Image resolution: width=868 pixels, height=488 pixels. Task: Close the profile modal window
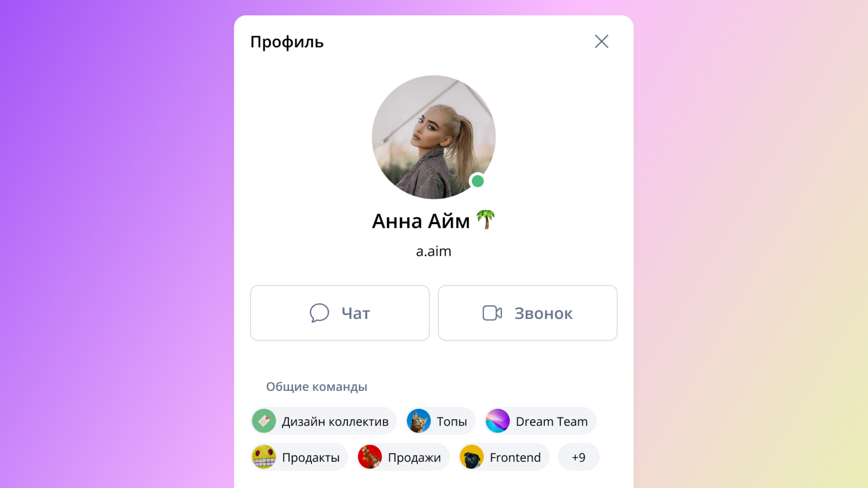coord(602,41)
